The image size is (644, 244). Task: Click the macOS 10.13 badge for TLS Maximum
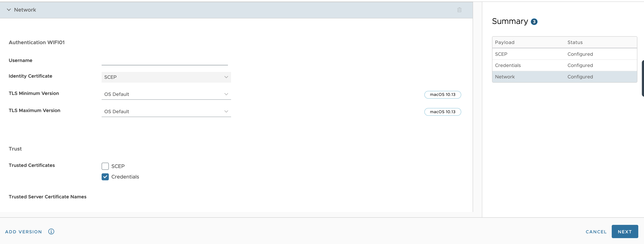pos(443,112)
